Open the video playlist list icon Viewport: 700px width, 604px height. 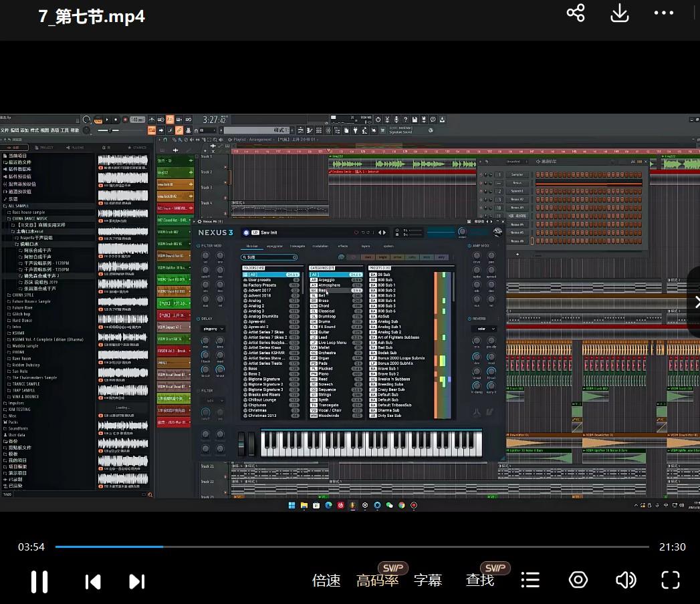click(x=530, y=580)
